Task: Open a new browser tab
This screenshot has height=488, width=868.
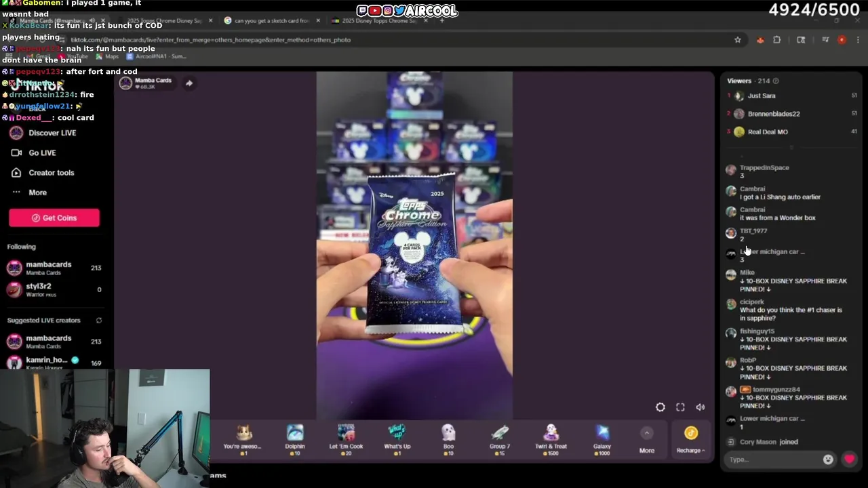Action: (x=441, y=21)
